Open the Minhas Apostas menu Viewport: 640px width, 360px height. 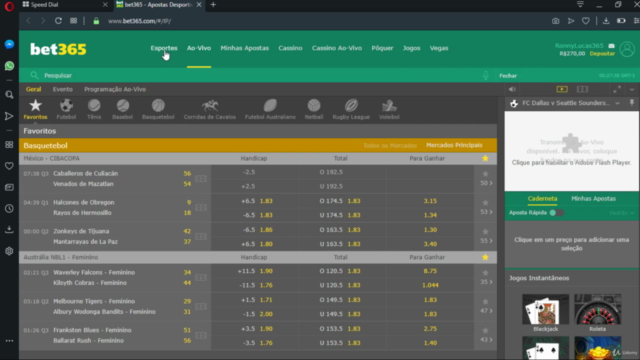[244, 48]
